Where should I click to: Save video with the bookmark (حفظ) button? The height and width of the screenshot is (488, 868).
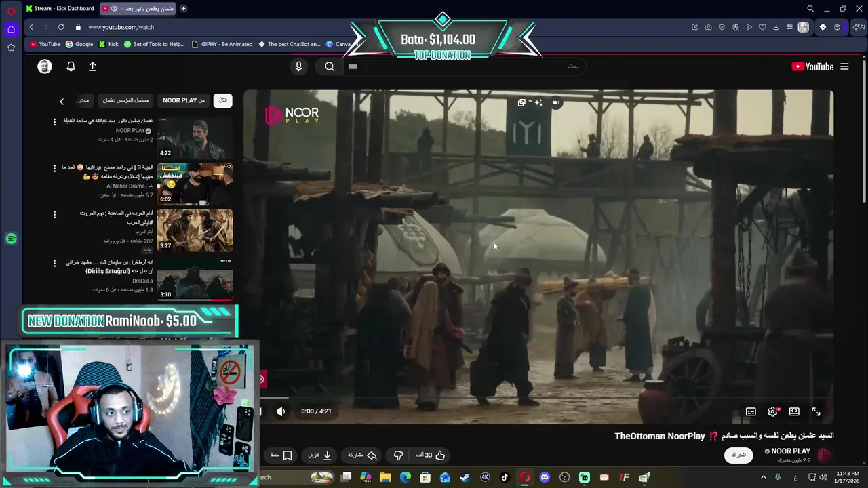pos(281,455)
